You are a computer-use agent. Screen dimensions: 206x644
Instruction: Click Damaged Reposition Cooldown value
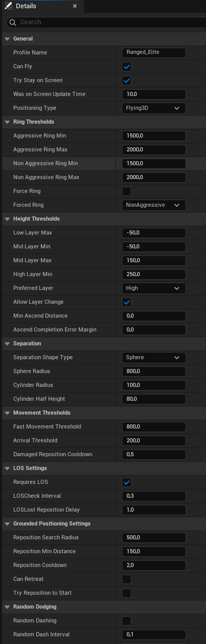tap(154, 455)
